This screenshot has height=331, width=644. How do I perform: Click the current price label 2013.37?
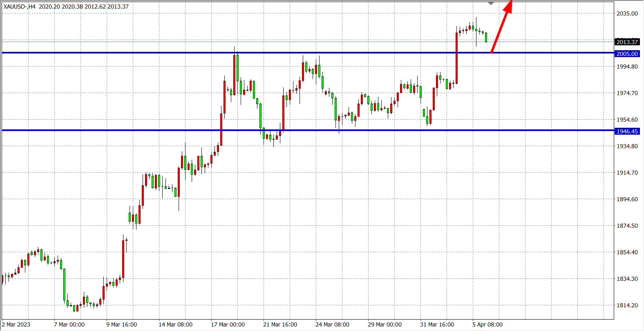coord(627,42)
